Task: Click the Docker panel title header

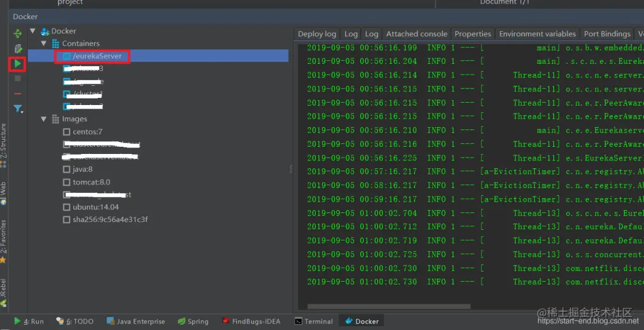Action: tap(26, 17)
